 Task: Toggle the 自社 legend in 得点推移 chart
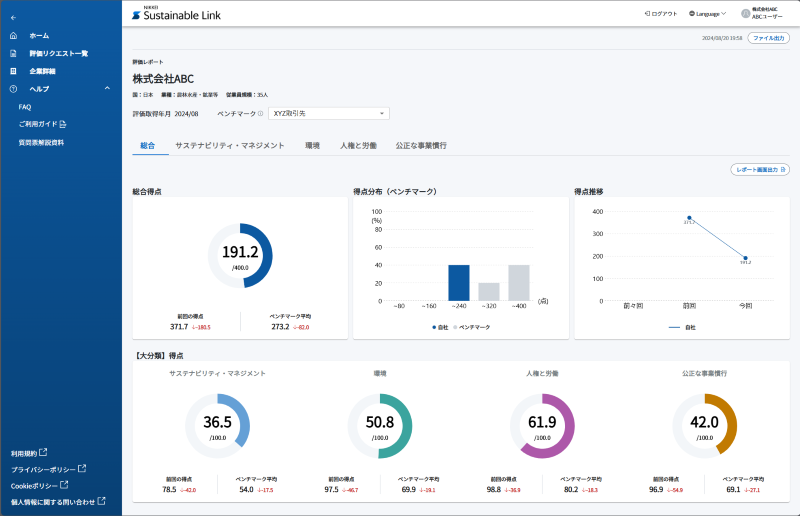pos(681,327)
